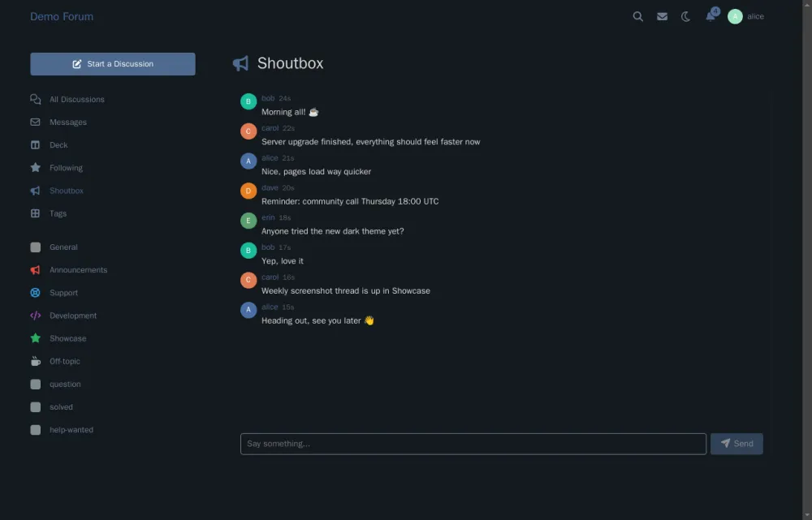Click the question tag square icon
The image size is (812, 520).
(x=35, y=384)
